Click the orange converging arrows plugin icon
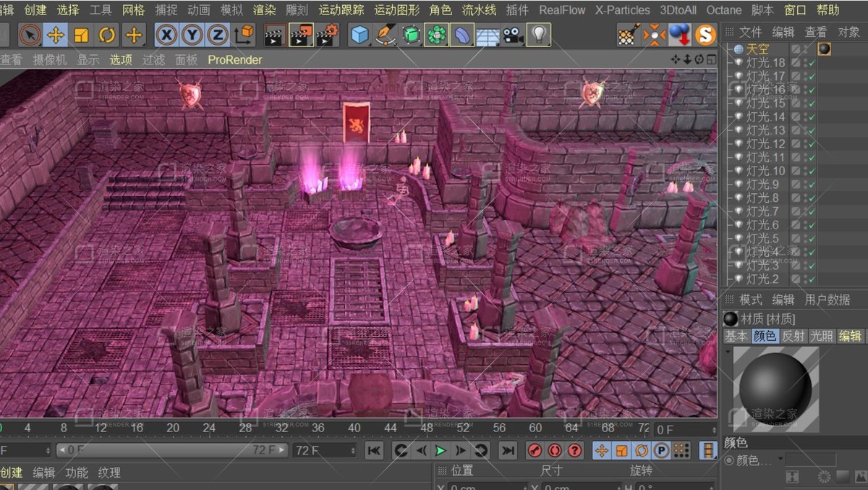Viewport: 868px width, 490px height. pyautogui.click(x=654, y=35)
